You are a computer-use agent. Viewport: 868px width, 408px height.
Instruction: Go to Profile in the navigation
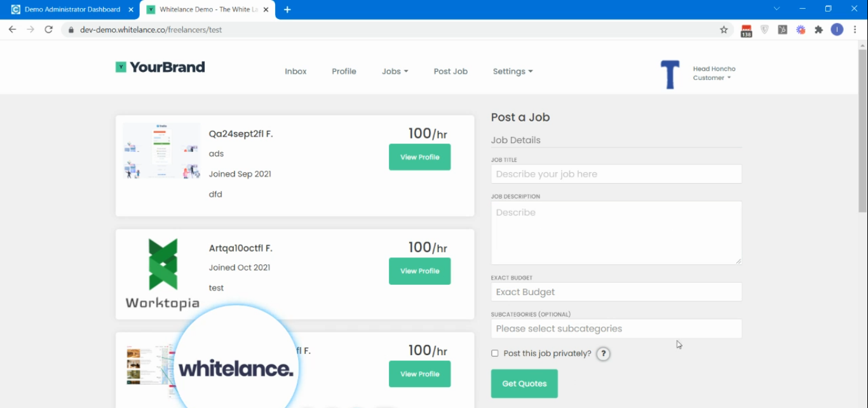pyautogui.click(x=344, y=71)
